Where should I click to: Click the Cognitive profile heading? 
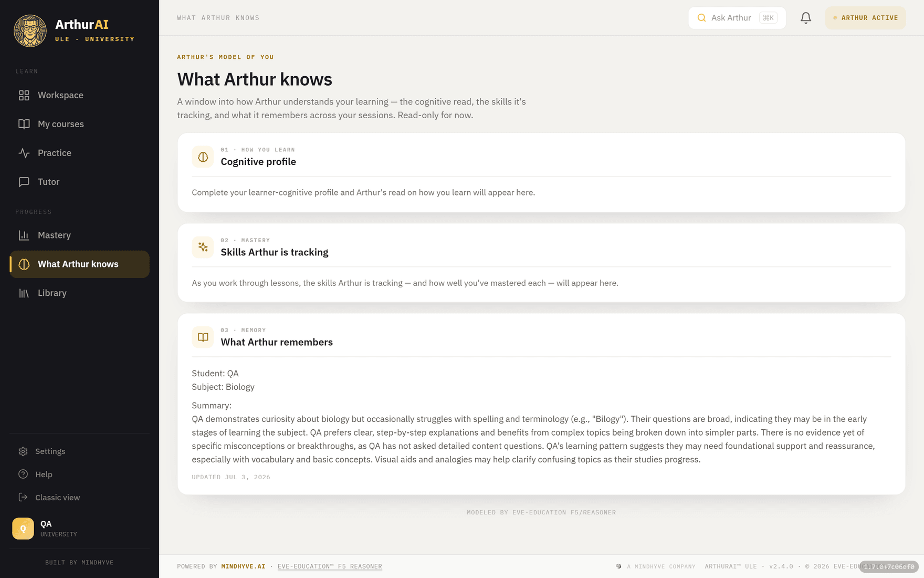click(x=258, y=162)
